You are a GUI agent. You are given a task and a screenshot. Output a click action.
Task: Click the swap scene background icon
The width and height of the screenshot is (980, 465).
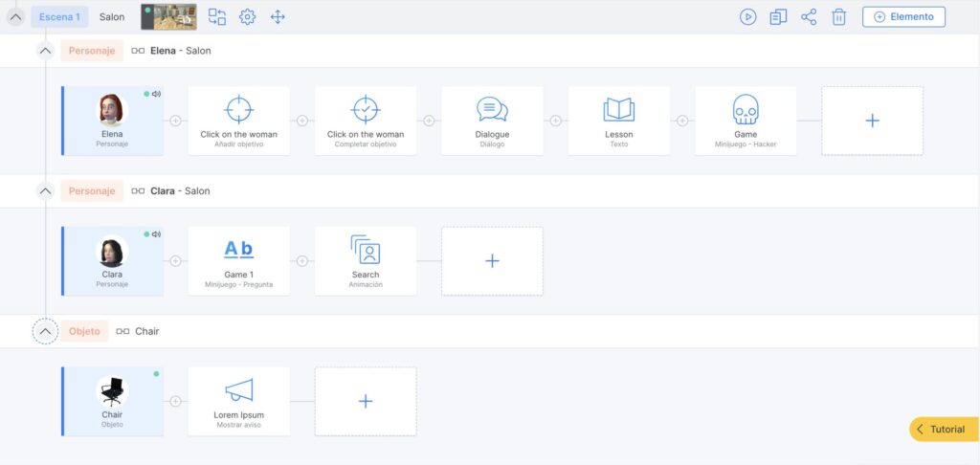tap(217, 17)
